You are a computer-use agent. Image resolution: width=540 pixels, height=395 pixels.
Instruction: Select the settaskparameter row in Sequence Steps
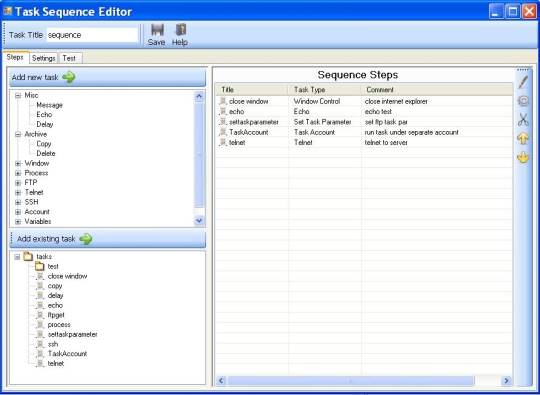364,122
